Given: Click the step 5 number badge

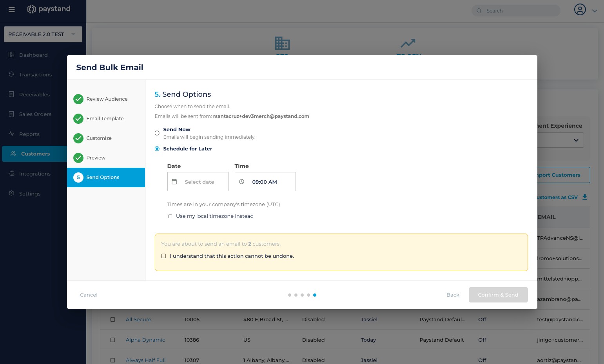Looking at the screenshot, I should [x=78, y=177].
